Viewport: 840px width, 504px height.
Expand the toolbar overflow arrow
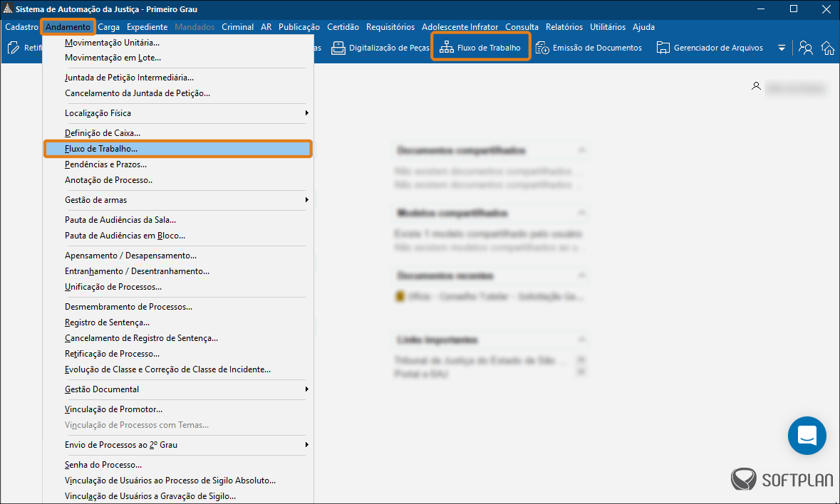tap(782, 48)
